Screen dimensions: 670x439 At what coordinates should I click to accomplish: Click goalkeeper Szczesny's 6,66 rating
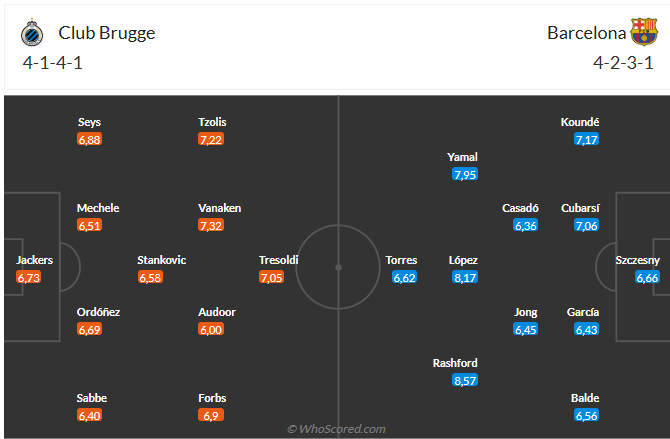(x=647, y=277)
